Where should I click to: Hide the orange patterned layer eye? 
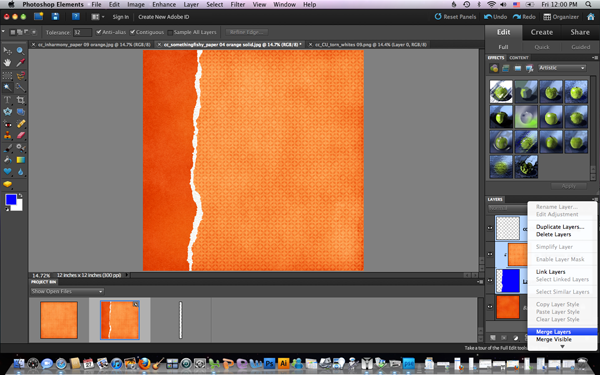tap(490, 254)
